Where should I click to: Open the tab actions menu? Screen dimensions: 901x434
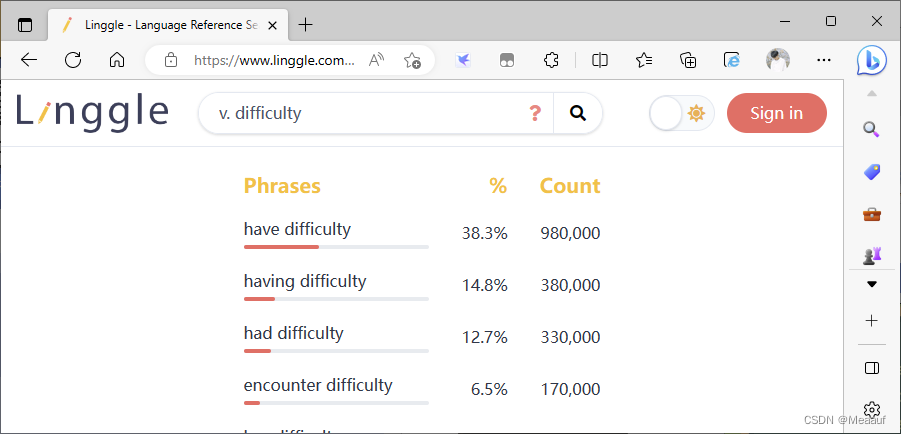[x=25, y=25]
